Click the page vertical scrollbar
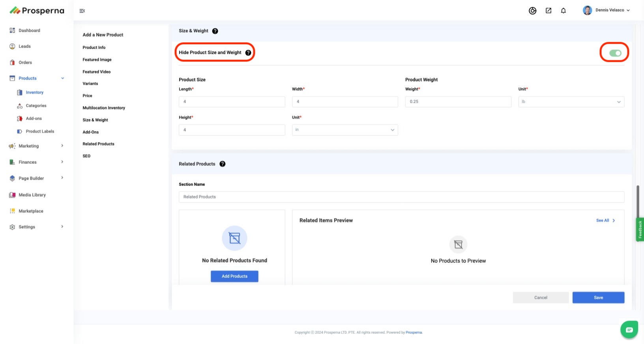The height and width of the screenshot is (344, 644). tap(638, 201)
